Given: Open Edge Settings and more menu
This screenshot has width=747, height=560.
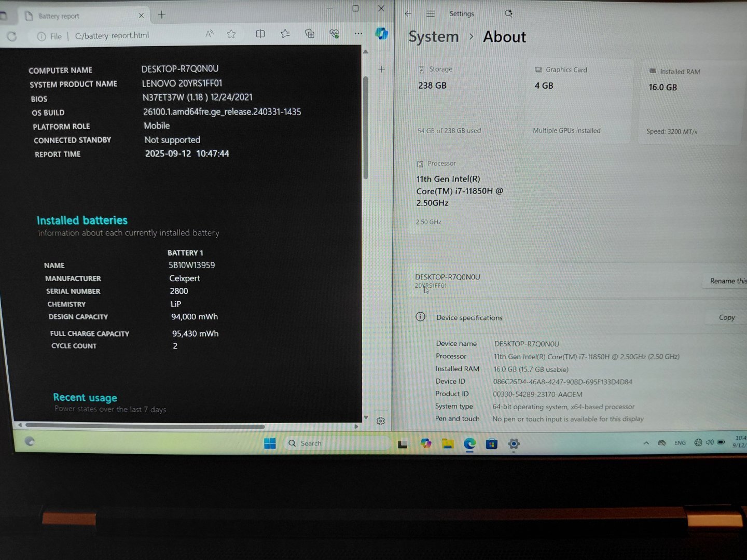Looking at the screenshot, I should coord(358,34).
